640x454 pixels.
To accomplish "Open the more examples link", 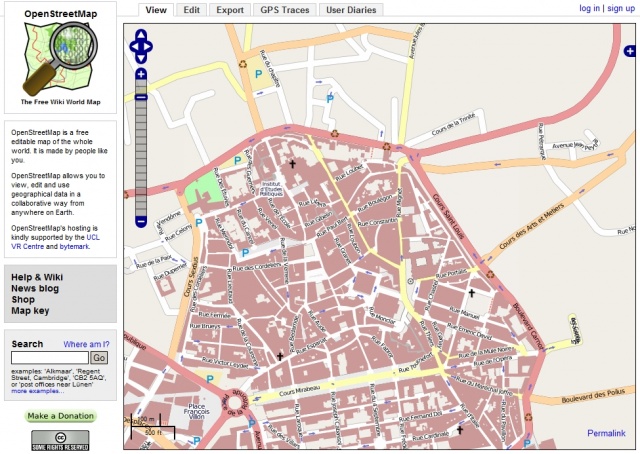I will click(x=38, y=391).
